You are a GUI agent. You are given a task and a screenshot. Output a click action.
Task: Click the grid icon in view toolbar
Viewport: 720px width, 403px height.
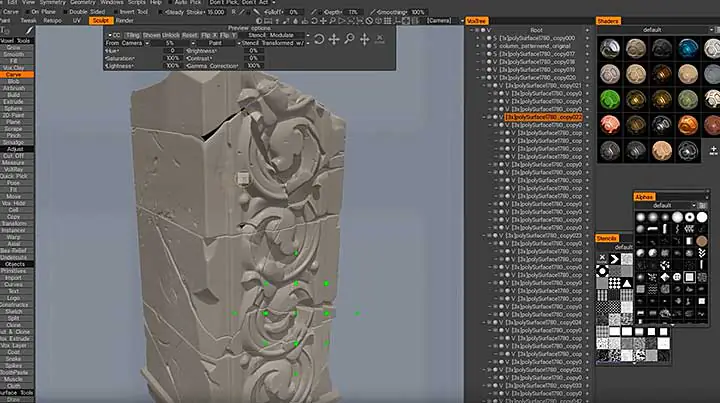[387, 21]
